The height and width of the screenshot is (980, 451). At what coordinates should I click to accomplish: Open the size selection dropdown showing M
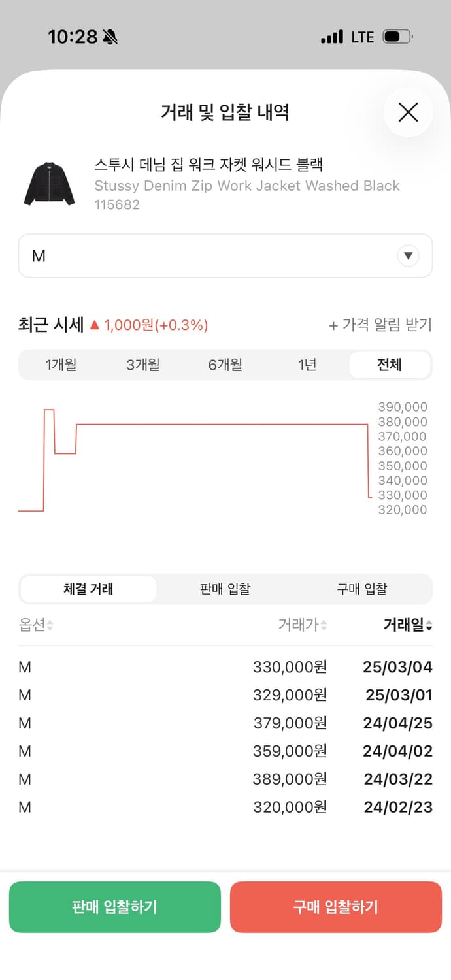pos(225,256)
